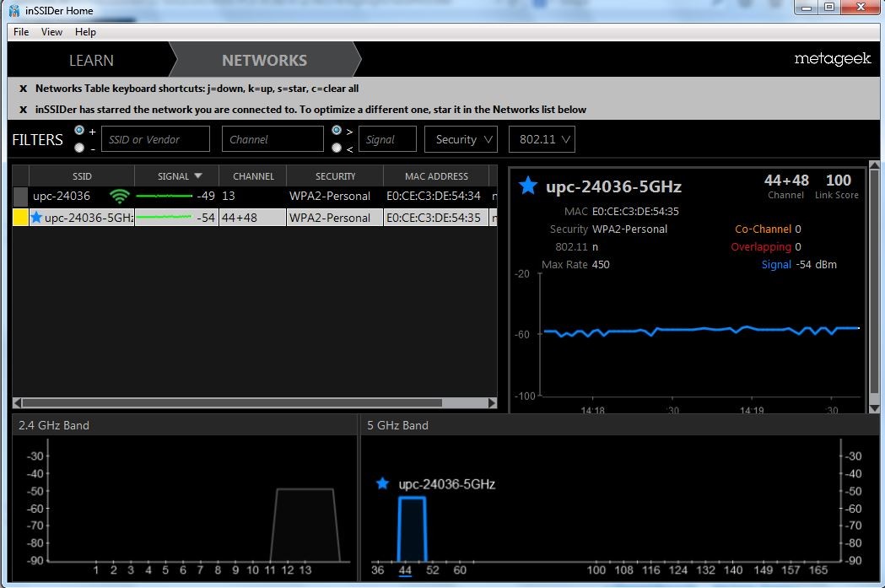Image resolution: width=885 pixels, height=588 pixels.
Task: Click the SSID or Vendor filter field
Action: [x=155, y=139]
